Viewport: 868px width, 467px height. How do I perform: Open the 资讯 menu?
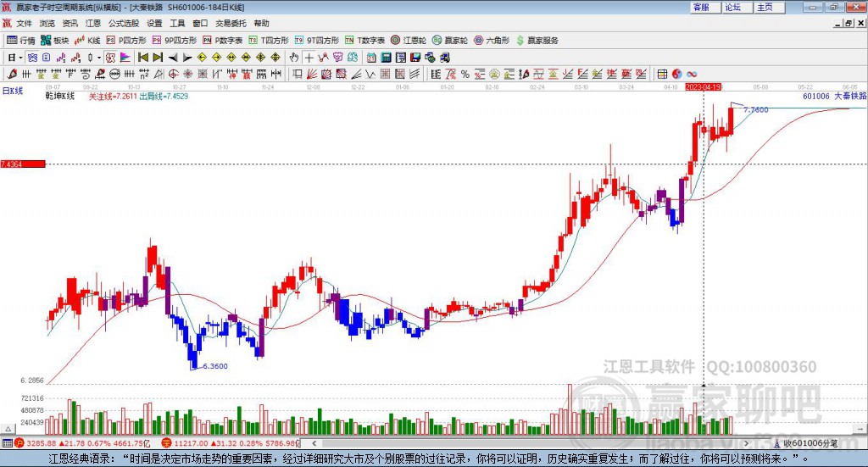pyautogui.click(x=70, y=23)
